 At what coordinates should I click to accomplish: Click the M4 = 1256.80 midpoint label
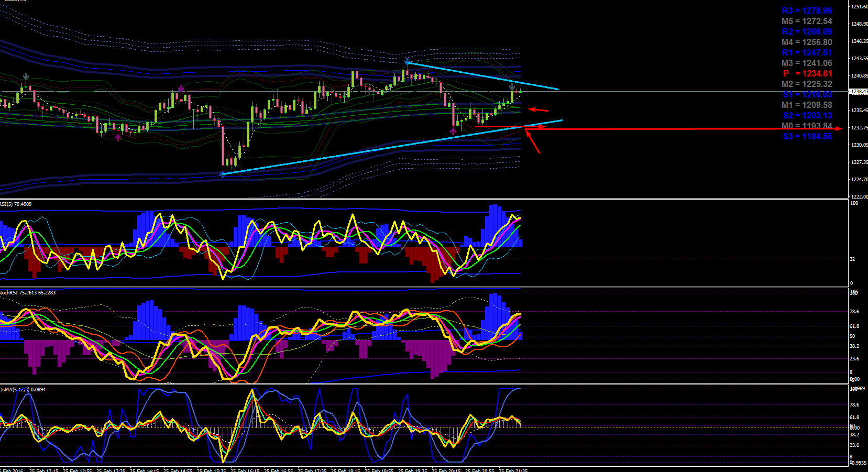coord(807,42)
